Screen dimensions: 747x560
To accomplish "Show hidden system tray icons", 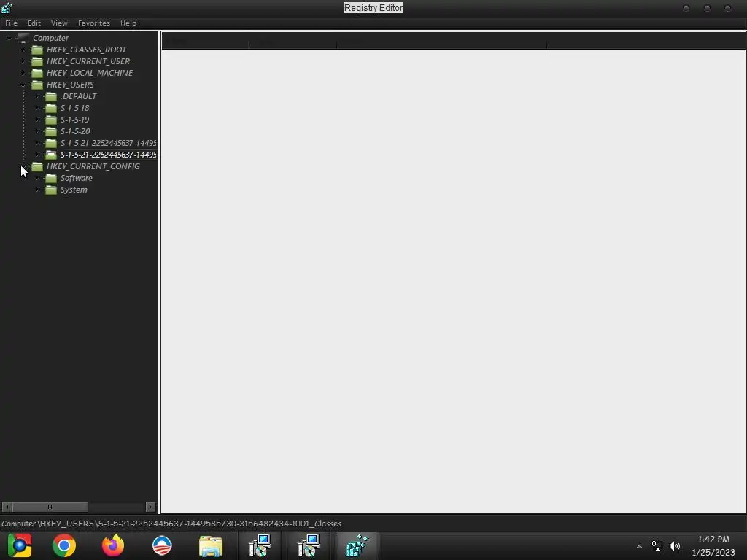I will pos(639,546).
